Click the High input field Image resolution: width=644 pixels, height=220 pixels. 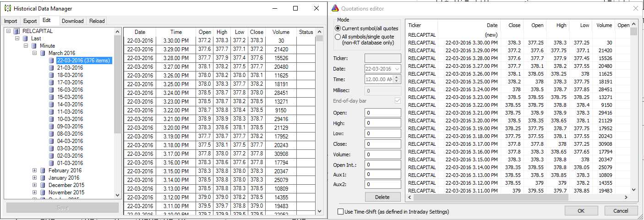point(382,123)
